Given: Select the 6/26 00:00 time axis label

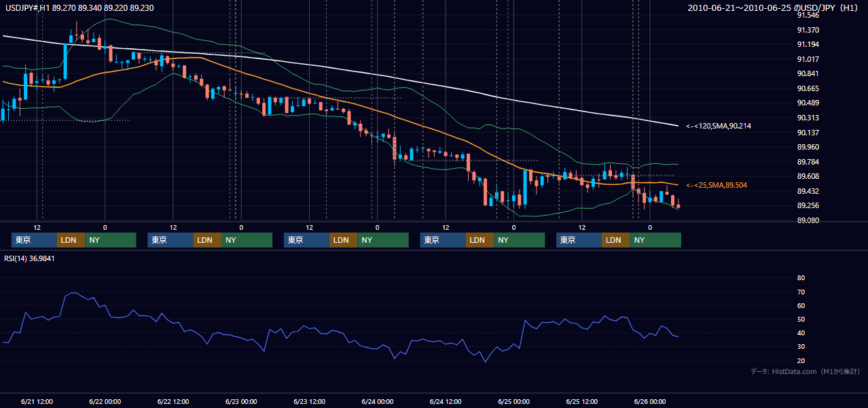Looking at the screenshot, I should pyautogui.click(x=650, y=401).
